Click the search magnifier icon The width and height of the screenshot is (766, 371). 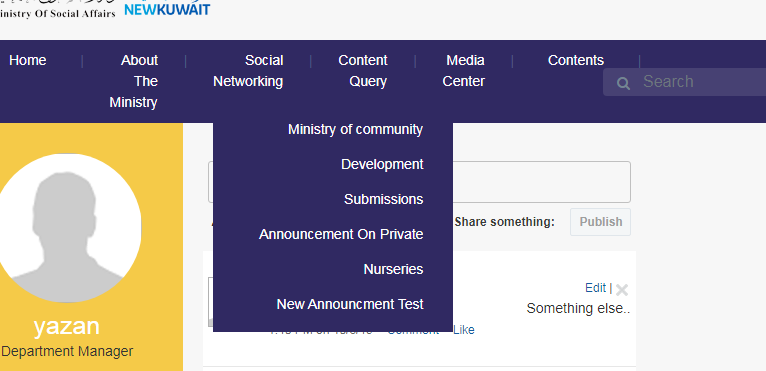point(623,83)
